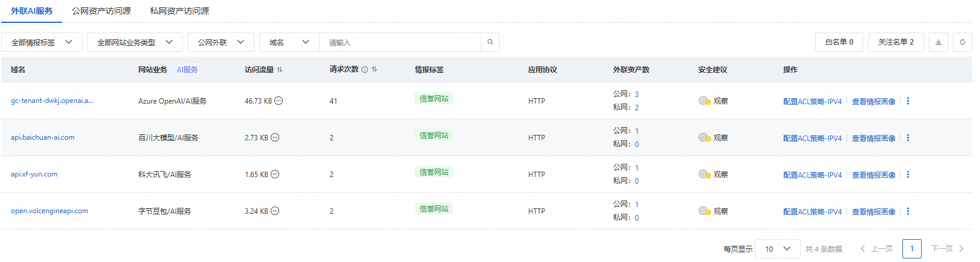Click the 请输入 search input field
980x262 pixels.
click(x=400, y=42)
